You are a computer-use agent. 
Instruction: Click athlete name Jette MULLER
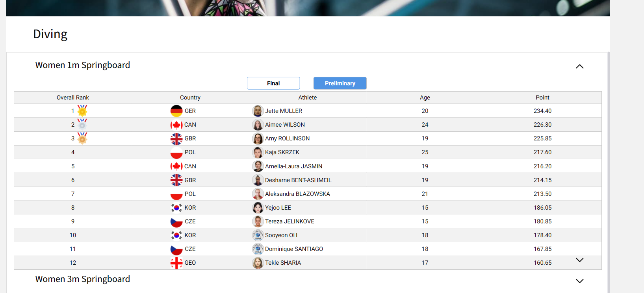click(284, 111)
